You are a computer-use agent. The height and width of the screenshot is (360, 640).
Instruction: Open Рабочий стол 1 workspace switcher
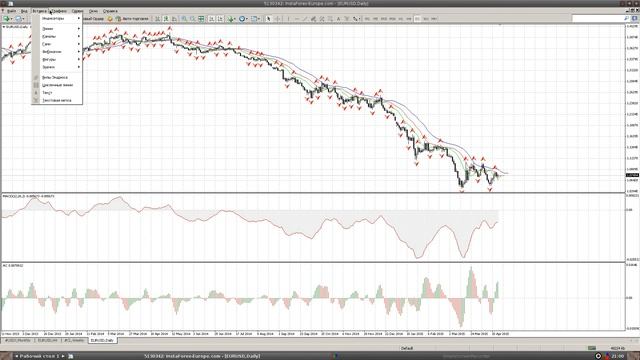pyautogui.click(x=40, y=356)
